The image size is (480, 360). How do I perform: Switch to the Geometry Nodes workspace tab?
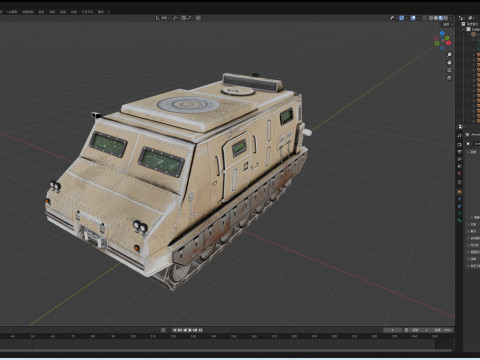pyautogui.click(x=87, y=12)
